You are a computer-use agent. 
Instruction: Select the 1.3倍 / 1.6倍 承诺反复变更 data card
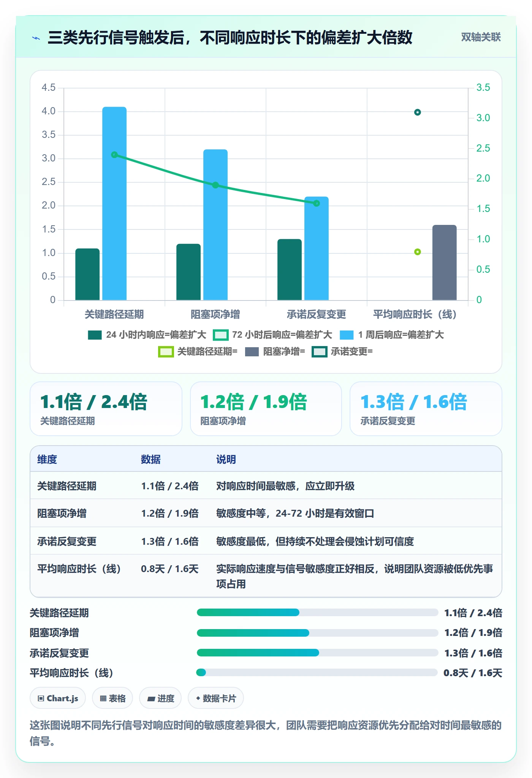pos(426,409)
